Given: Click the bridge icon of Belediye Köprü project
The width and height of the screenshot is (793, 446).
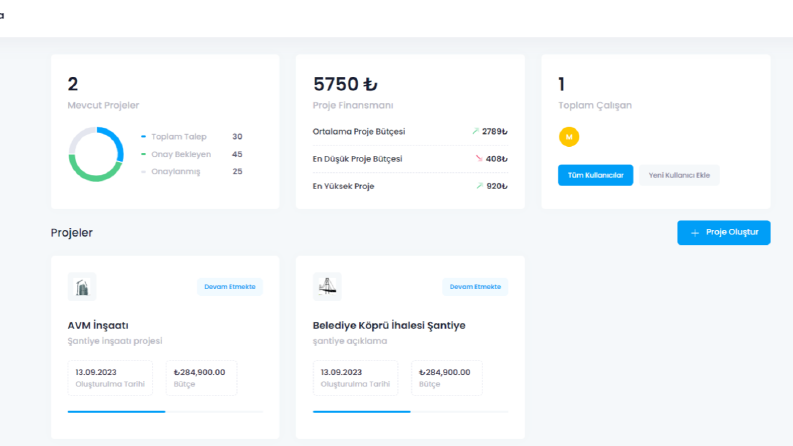Looking at the screenshot, I should [x=327, y=287].
